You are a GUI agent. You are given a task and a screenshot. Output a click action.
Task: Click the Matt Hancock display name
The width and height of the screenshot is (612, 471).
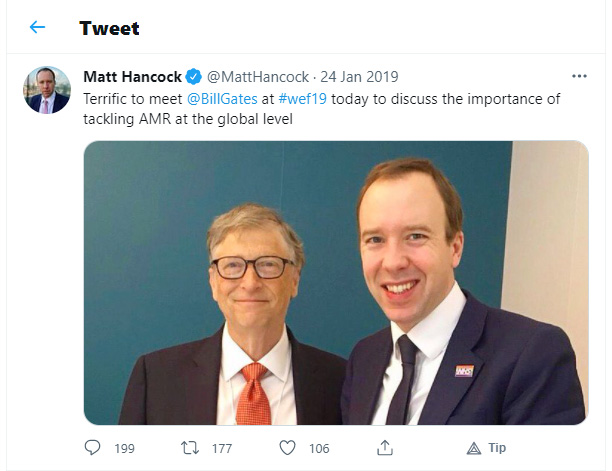tap(133, 77)
